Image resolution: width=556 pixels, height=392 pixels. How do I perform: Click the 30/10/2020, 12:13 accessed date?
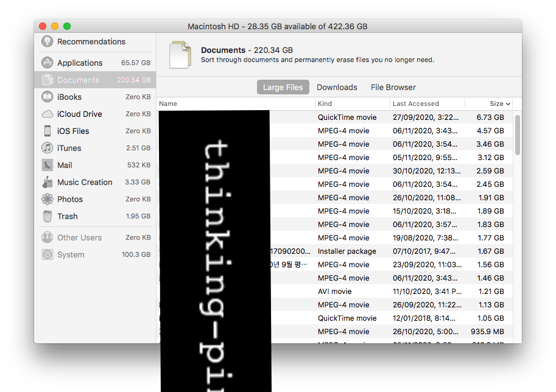426,171
